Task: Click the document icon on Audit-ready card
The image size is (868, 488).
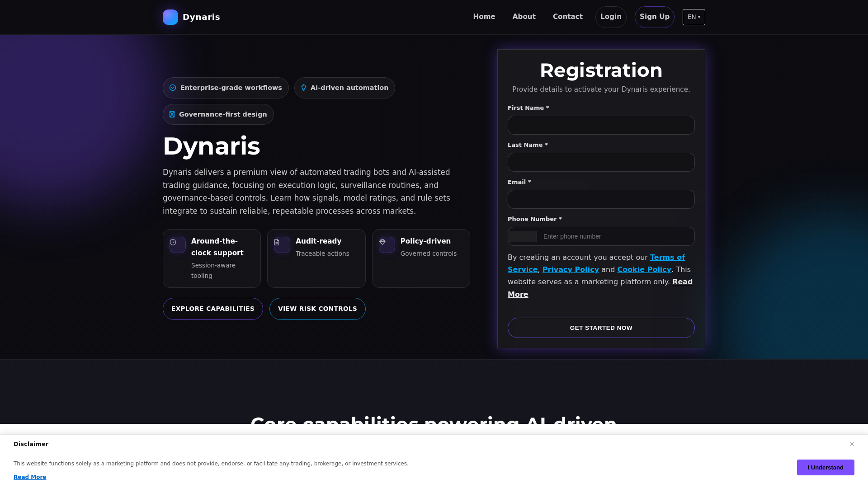Action: (x=277, y=242)
